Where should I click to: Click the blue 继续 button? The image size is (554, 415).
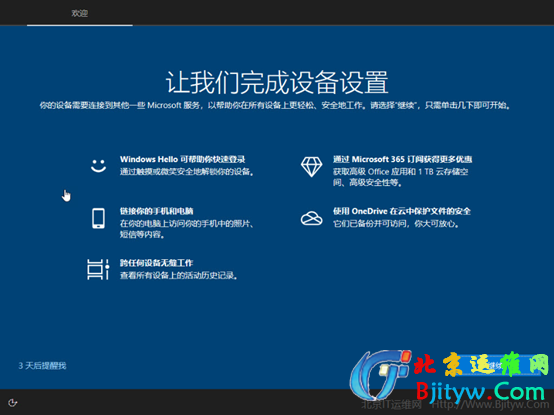coord(498,366)
